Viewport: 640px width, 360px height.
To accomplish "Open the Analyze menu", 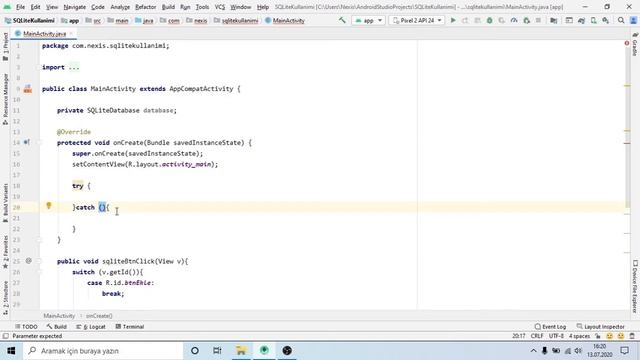I will pos(120,7).
